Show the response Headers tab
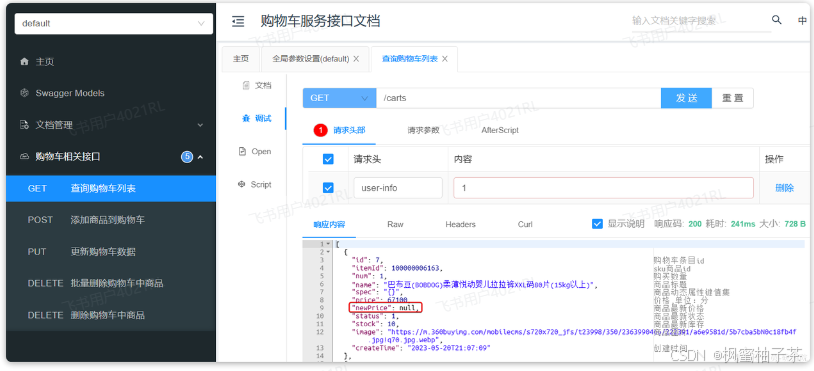 [460, 224]
